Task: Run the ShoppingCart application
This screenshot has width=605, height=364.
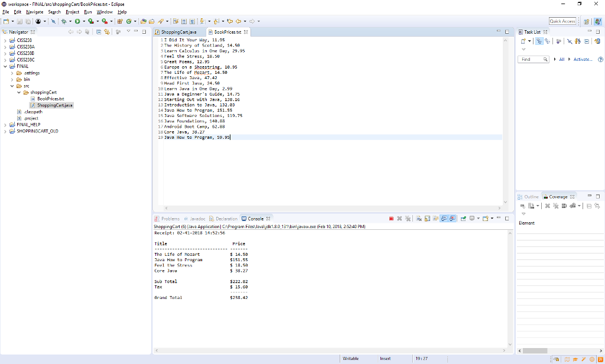Action: (x=77, y=21)
